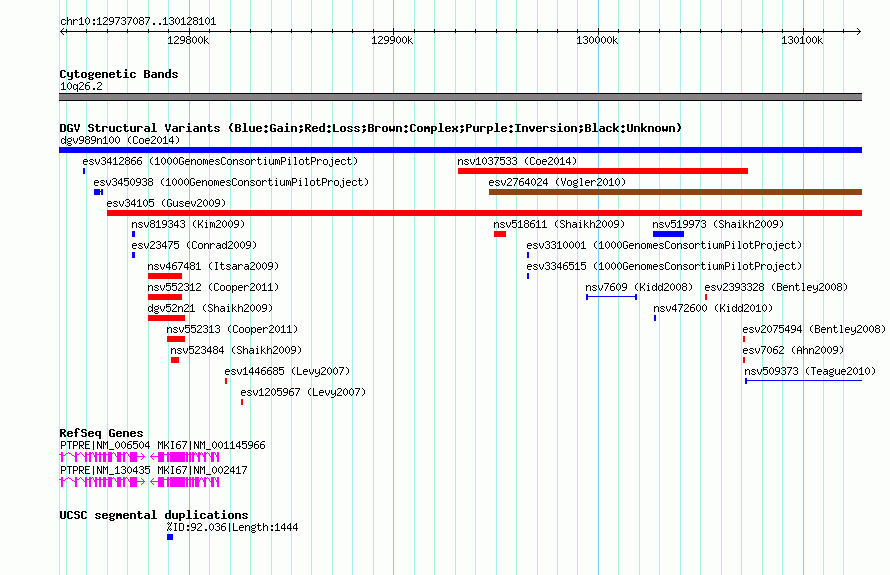Click nsv552313 (Cooper2011) label
The width and height of the screenshot is (890, 575).
[232, 329]
